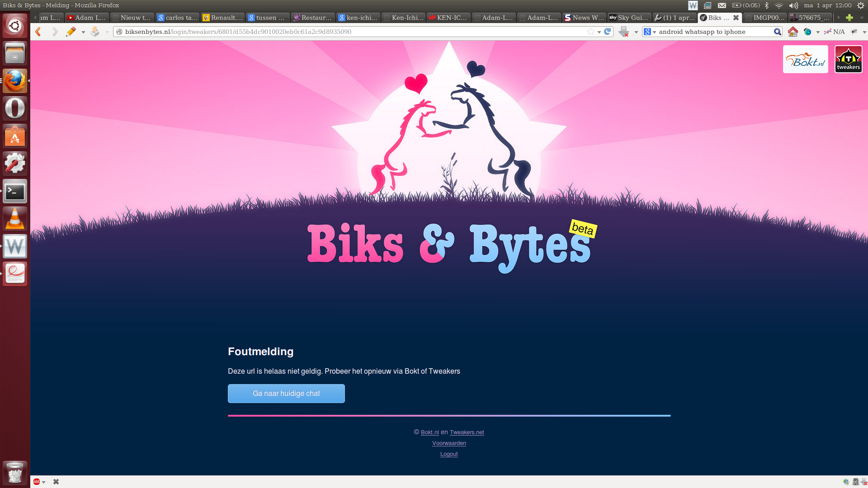868x488 pixels.
Task: Click the inbox download-tray toolbar icon
Action: point(95,32)
